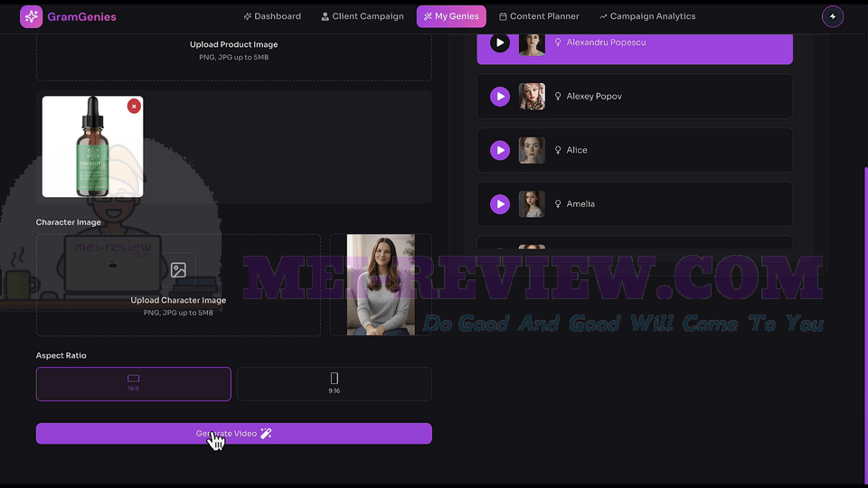Click the Generate Video button
868x488 pixels.
[x=233, y=433]
